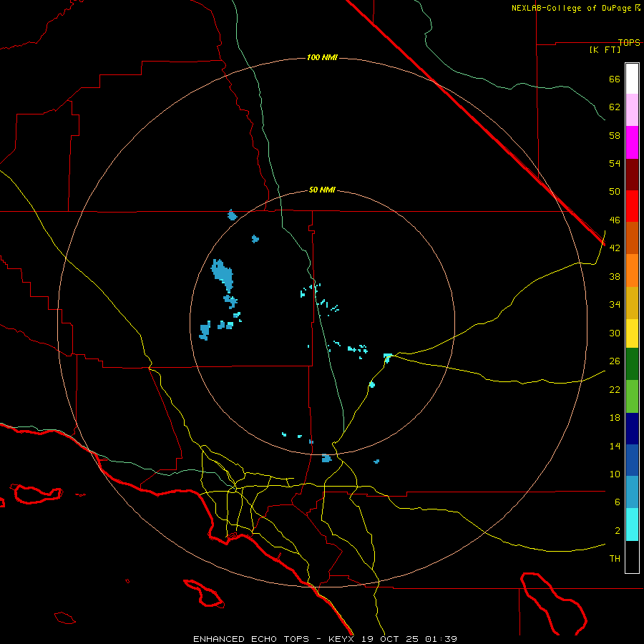Click the '01:39' timestamp text
Viewport: 644px width, 644px height.
[x=441, y=639]
